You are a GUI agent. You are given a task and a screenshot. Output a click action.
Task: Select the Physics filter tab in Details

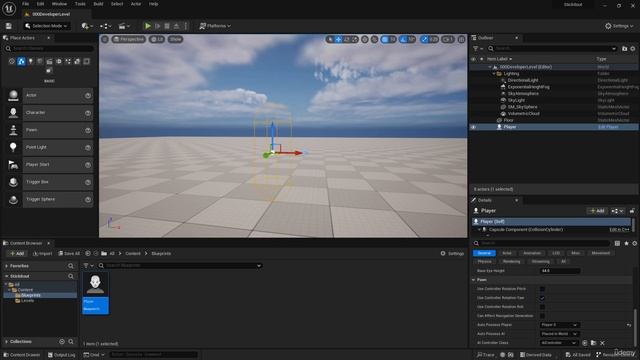click(x=484, y=261)
